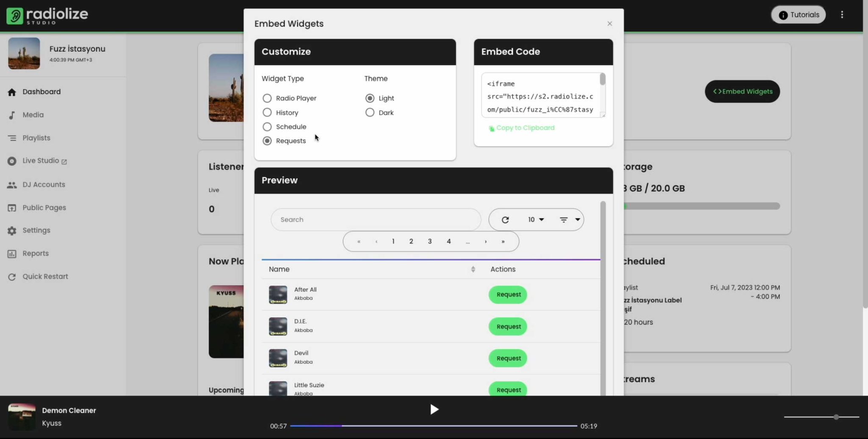The height and width of the screenshot is (439, 868).
Task: Go to DJ Accounts section
Action: [44, 184]
